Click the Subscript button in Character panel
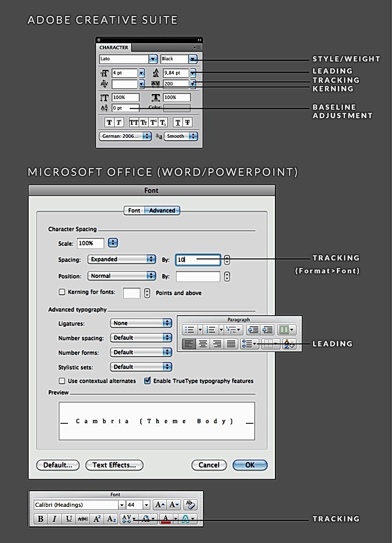 pyautogui.click(x=163, y=122)
